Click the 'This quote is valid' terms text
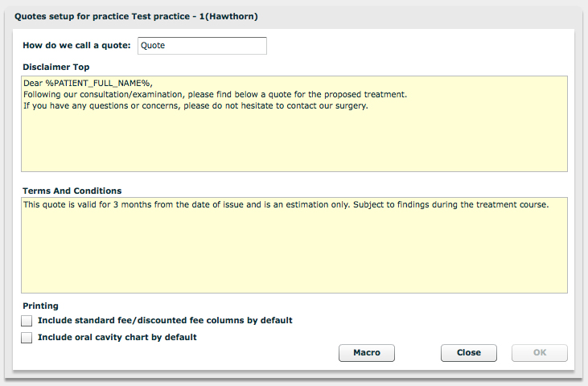The width and height of the screenshot is (588, 386). (x=286, y=204)
